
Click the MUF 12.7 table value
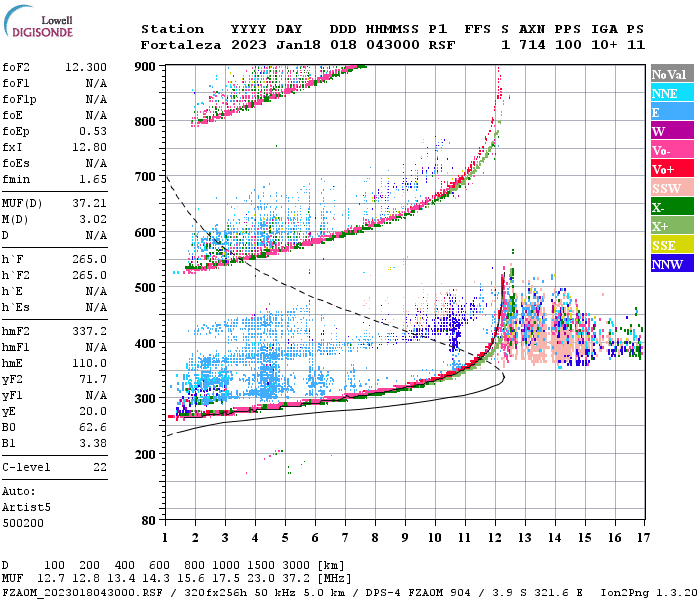(x=51, y=579)
